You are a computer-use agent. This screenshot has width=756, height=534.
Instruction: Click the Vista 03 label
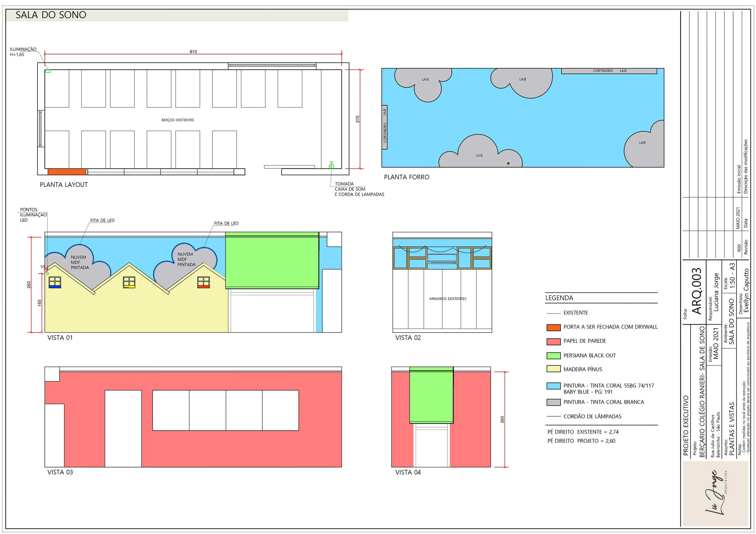[60, 472]
